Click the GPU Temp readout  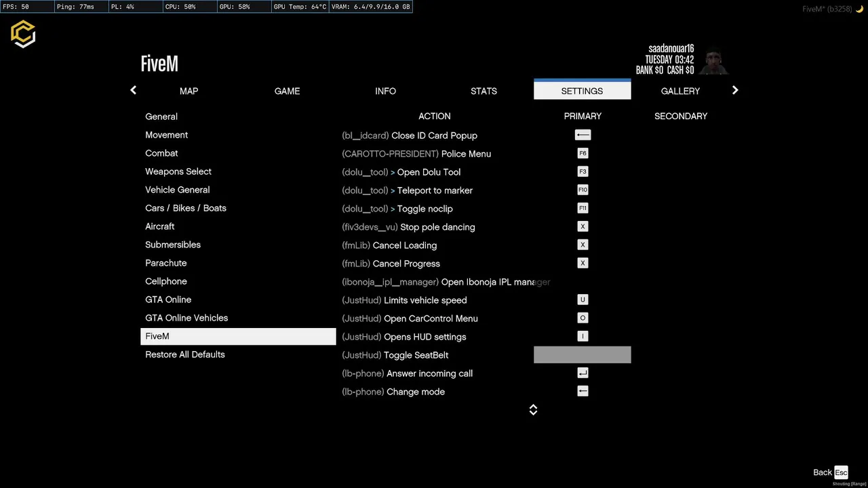click(300, 7)
